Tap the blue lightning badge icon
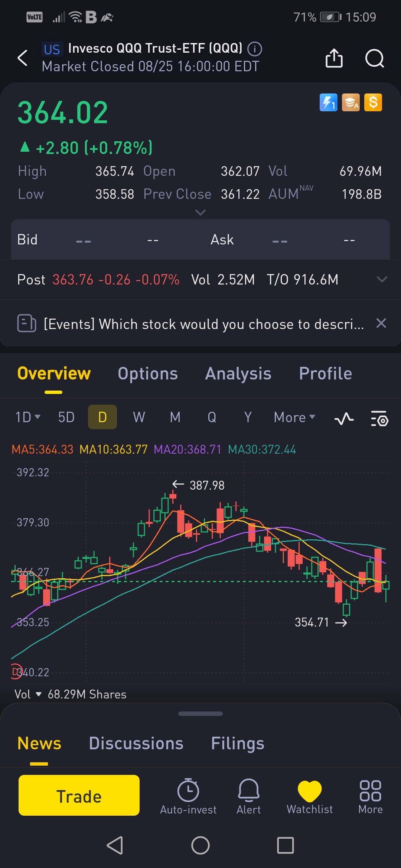Image resolution: width=401 pixels, height=868 pixels. [329, 102]
